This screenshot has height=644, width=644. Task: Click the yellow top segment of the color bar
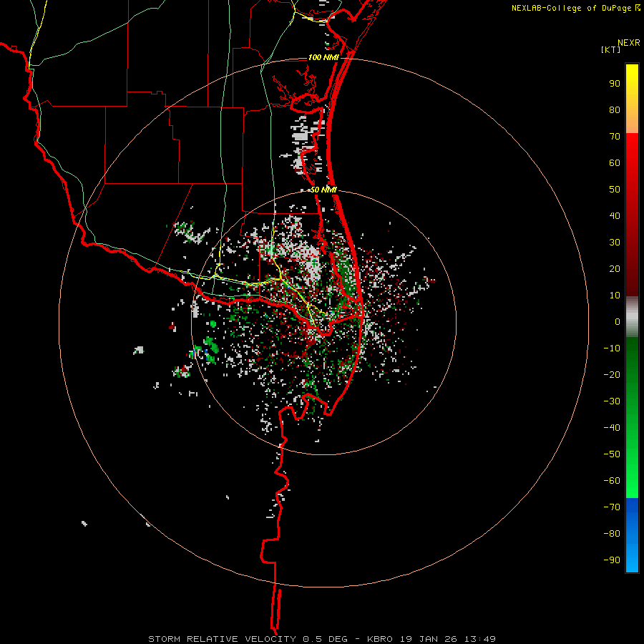pyautogui.click(x=632, y=99)
